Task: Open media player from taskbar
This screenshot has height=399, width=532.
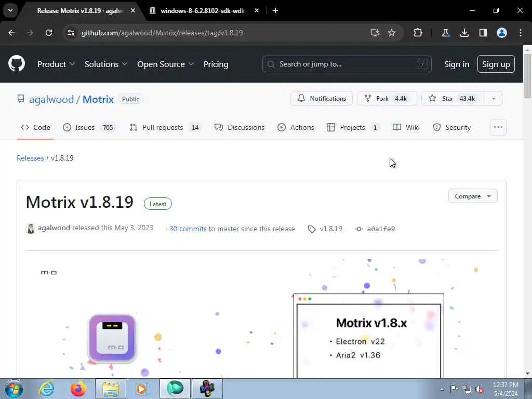Action: [x=142, y=389]
